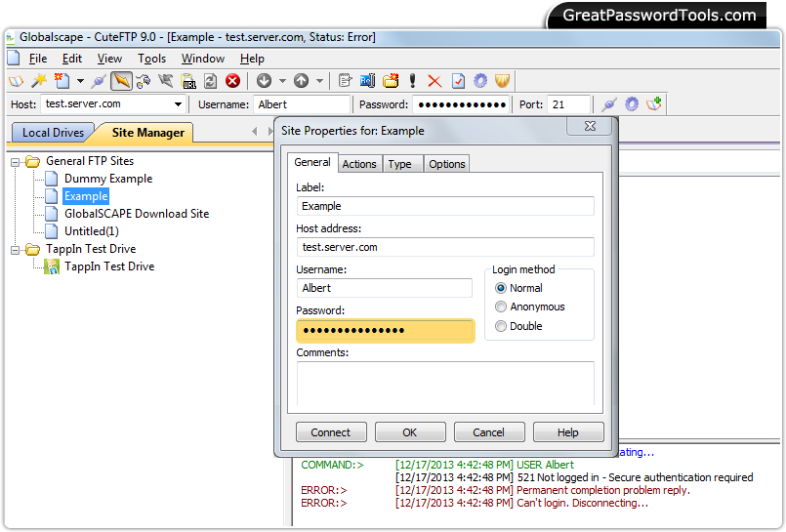The image size is (786, 532).
Task: Click the document icon left of File menu
Action: pos(14,59)
